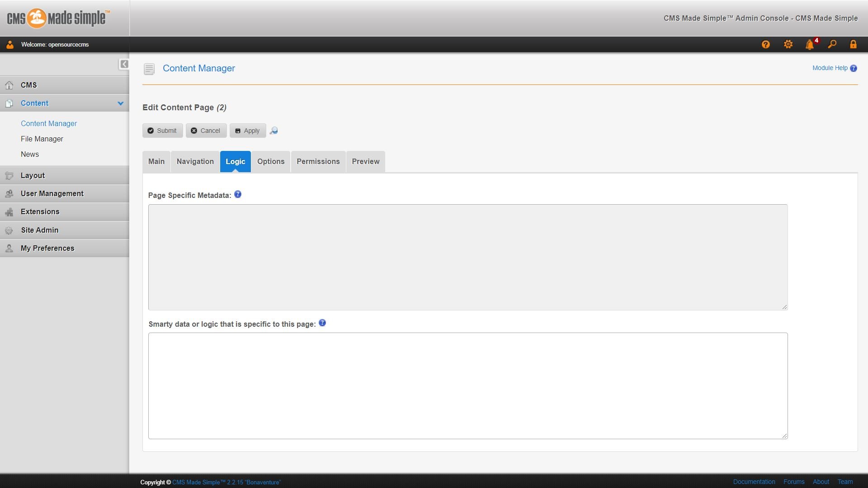
Task: Click the view page magnifier icon beside Apply
Action: click(x=274, y=131)
